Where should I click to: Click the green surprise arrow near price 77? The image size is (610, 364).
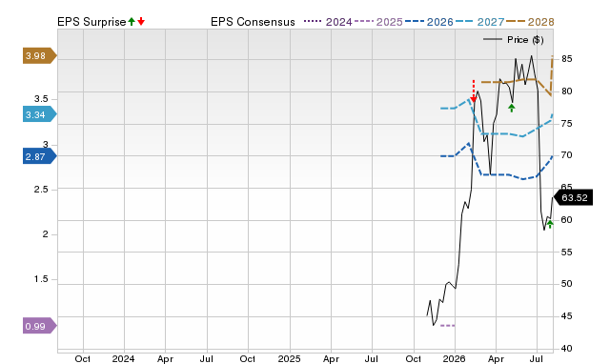pyautogui.click(x=512, y=108)
